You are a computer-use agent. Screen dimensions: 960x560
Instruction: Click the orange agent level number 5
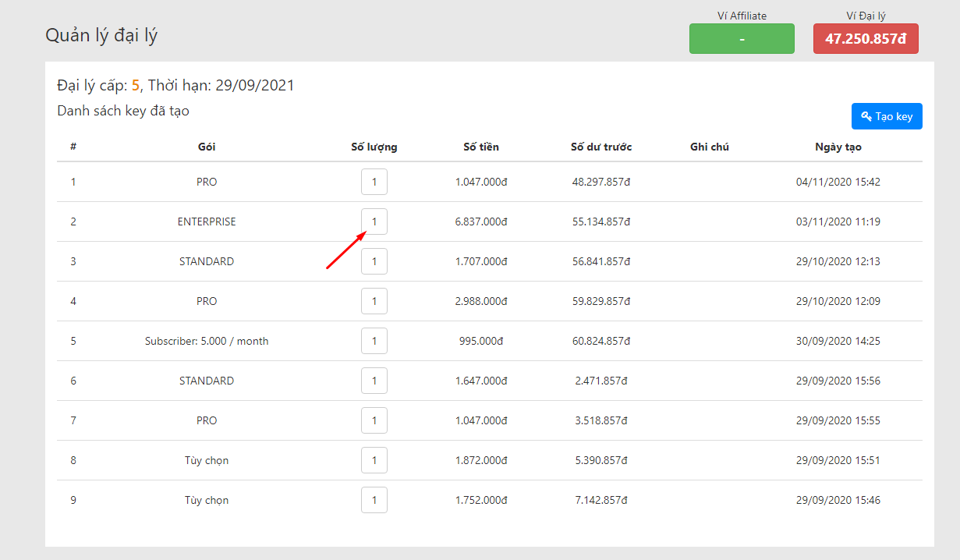tap(136, 85)
